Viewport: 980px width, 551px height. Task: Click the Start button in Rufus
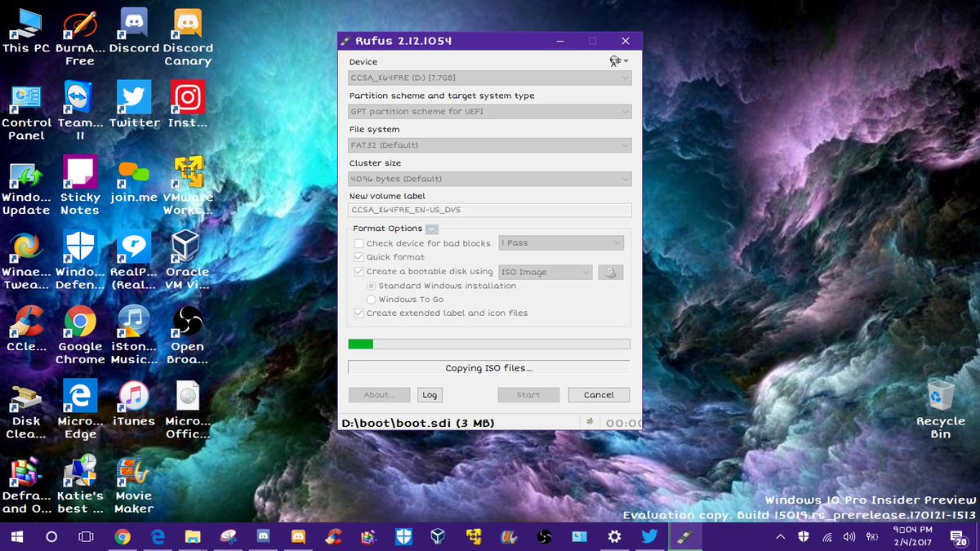[x=528, y=394]
